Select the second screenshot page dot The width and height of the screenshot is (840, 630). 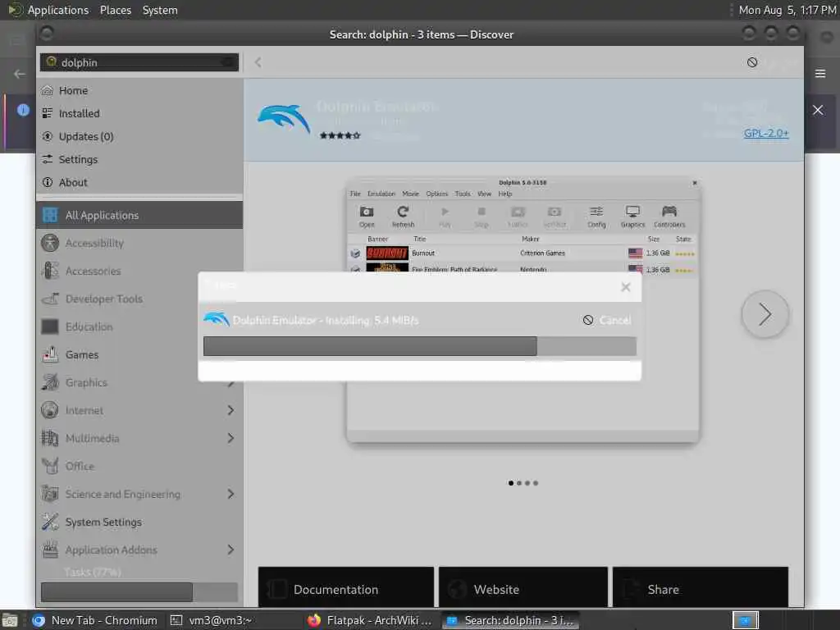[x=519, y=483]
